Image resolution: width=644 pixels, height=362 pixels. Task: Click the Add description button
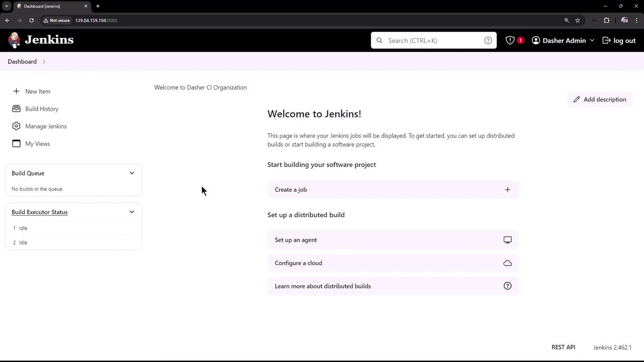pos(600,100)
